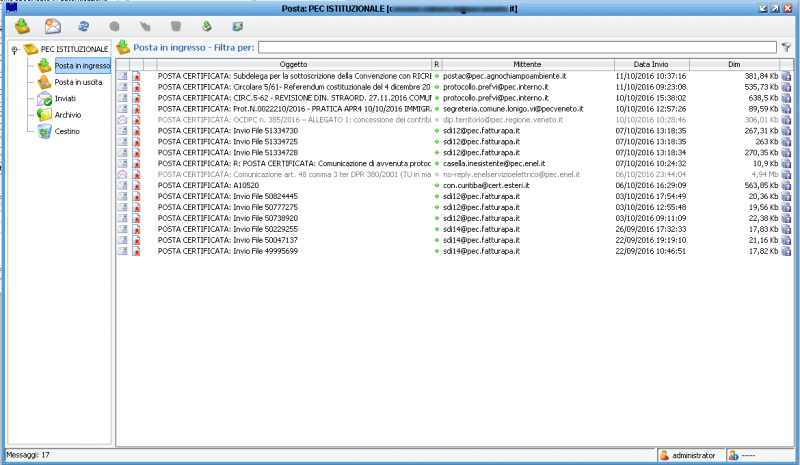Click save icon in postac@pec row
This screenshot has height=465, width=800.
786,76
